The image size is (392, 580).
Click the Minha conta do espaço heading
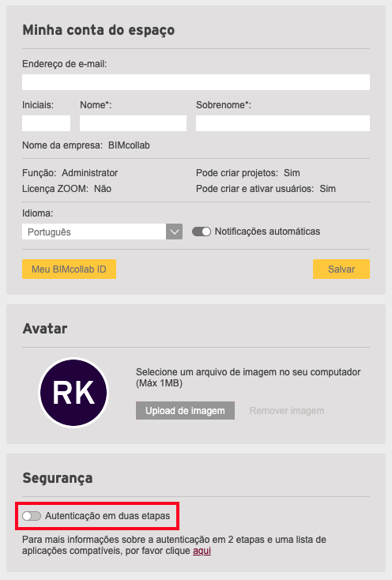coord(99,30)
